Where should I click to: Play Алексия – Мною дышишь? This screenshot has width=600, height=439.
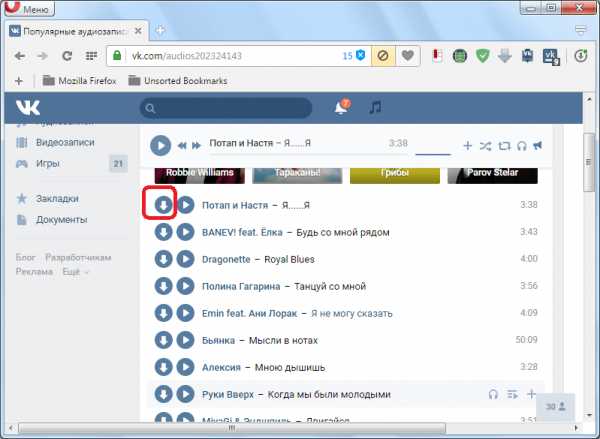186,367
